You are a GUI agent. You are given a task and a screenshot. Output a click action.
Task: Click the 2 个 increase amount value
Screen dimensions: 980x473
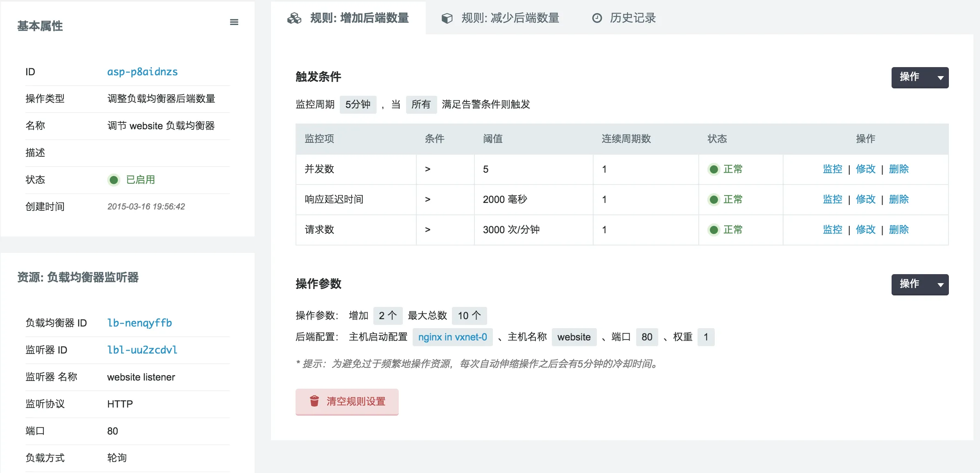[x=388, y=315]
